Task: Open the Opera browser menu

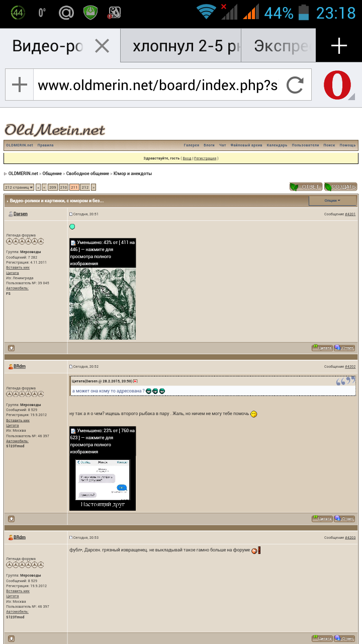Action: pyautogui.click(x=337, y=85)
